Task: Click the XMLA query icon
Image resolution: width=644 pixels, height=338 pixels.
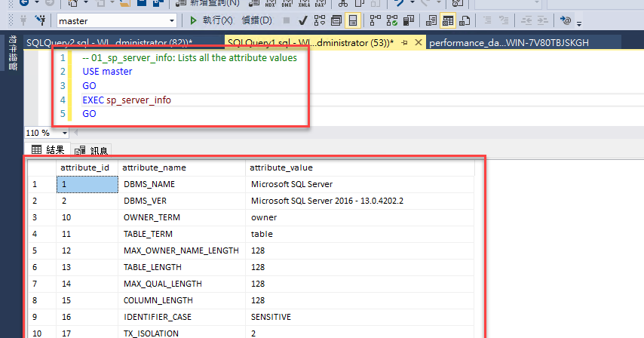Action: (303, 3)
